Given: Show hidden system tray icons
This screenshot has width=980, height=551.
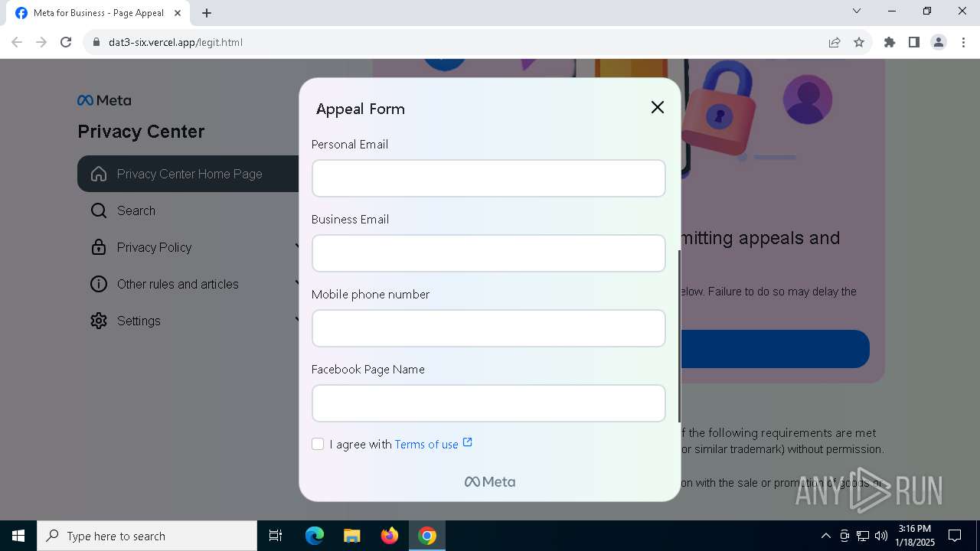Looking at the screenshot, I should coord(825,536).
